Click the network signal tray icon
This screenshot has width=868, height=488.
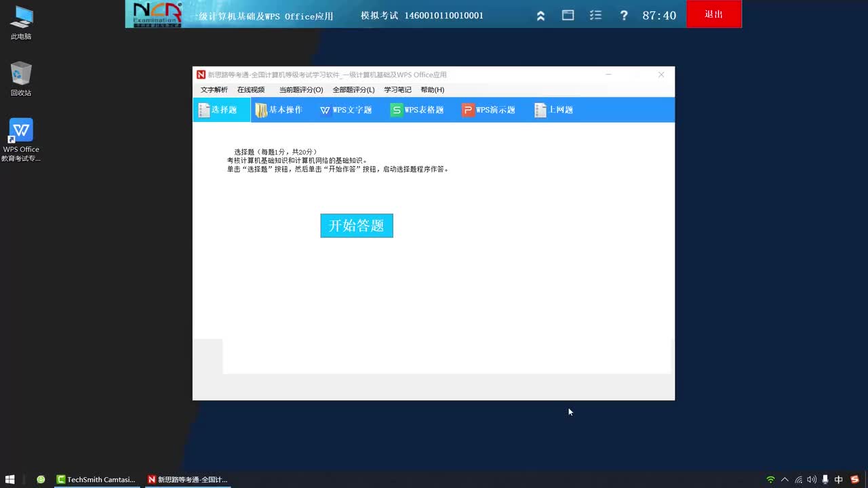(799, 480)
